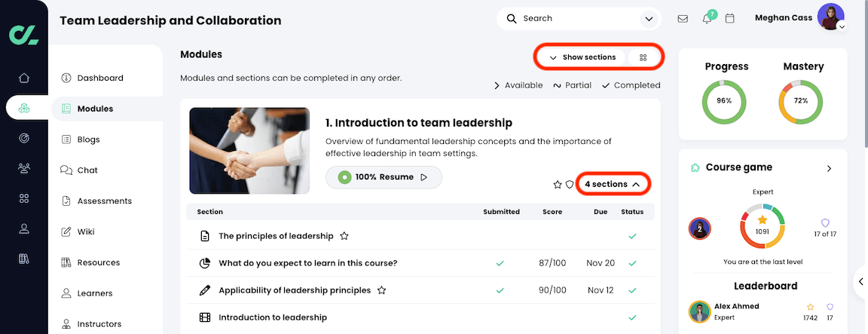Switch to grid view icon beside Show sections
Viewport: 868px width, 334px height.
pos(643,57)
